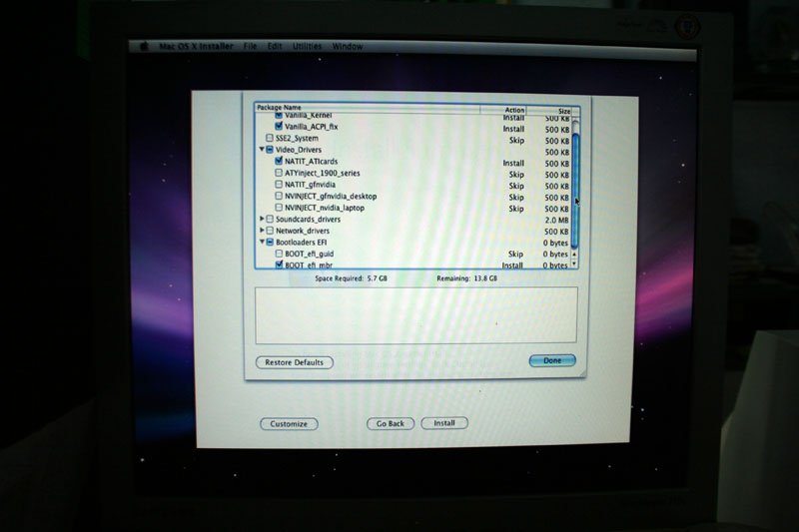Viewport: 799px width, 532px height.
Task: Uncheck NATIT_ATIcards driver
Action: coord(279,161)
